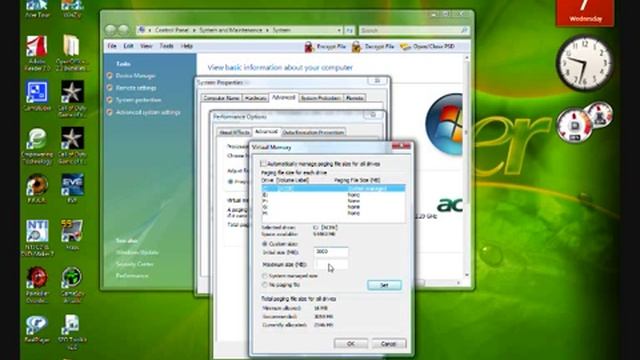Open the document icon beside RealPlayer

pyautogui.click(x=71, y=325)
